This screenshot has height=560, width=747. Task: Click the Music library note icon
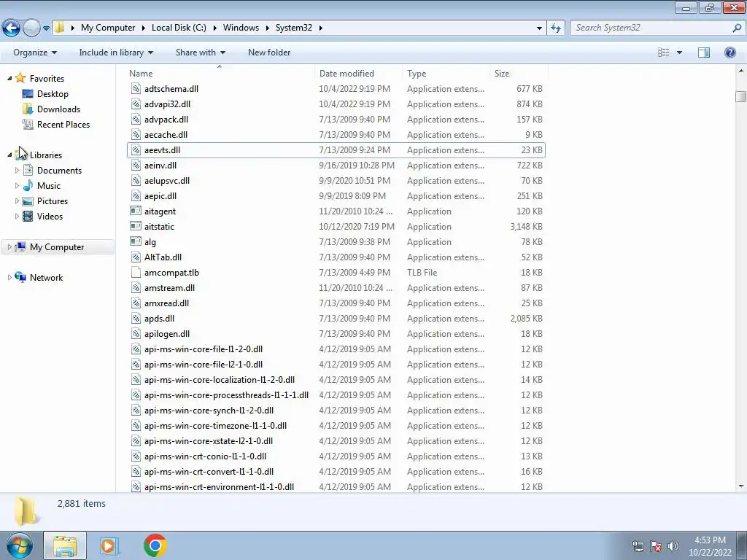tap(28, 186)
